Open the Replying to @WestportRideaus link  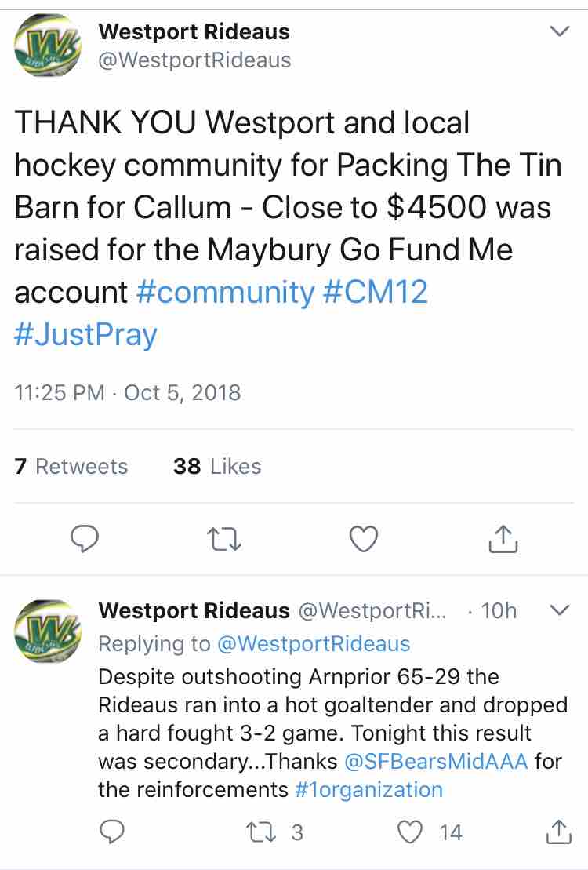(x=254, y=643)
